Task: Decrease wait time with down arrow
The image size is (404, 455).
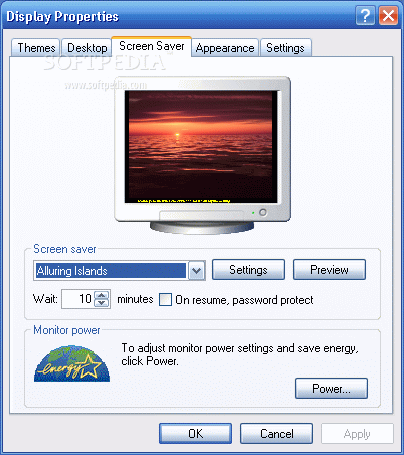Action: [102, 303]
